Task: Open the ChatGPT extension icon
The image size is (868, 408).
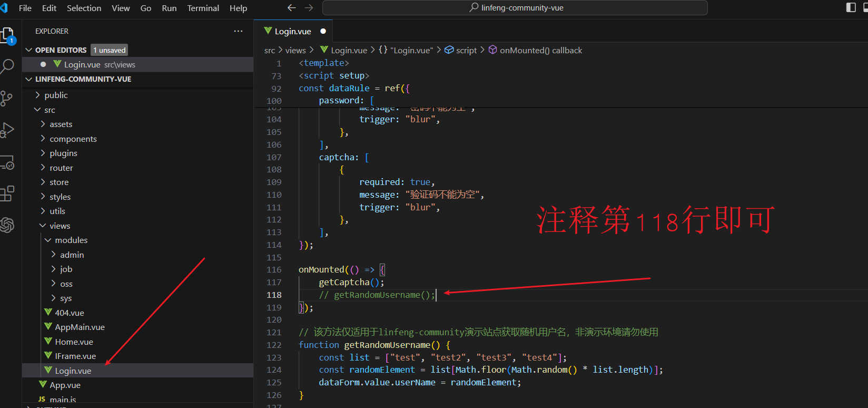Action: (7, 225)
